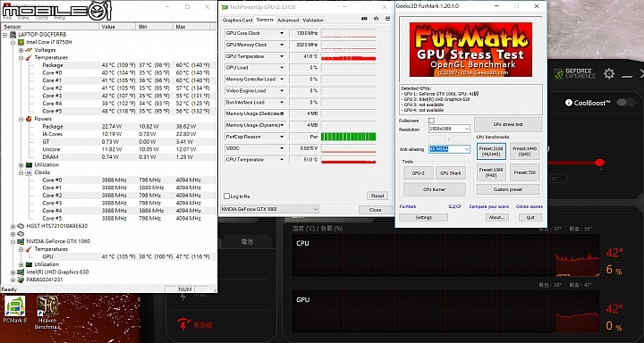Open the GPU Core Clock dropdown
Image resolution: width=644 pixels, height=343 pixels.
282,33
